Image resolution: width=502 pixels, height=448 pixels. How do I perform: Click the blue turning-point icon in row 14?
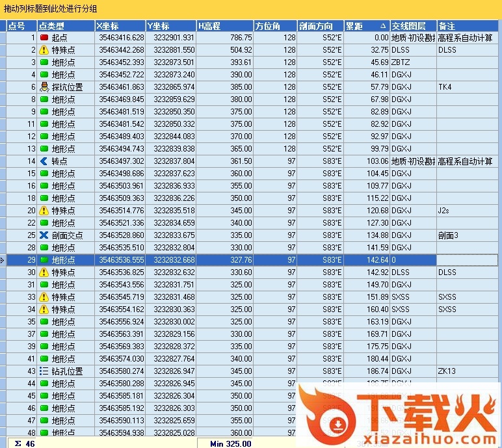pyautogui.click(x=44, y=161)
